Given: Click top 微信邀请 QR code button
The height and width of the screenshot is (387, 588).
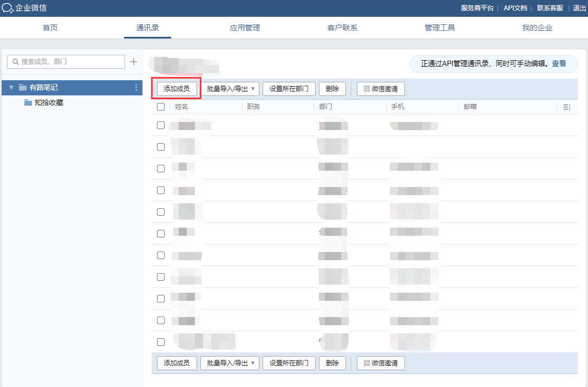Looking at the screenshot, I should [381, 89].
